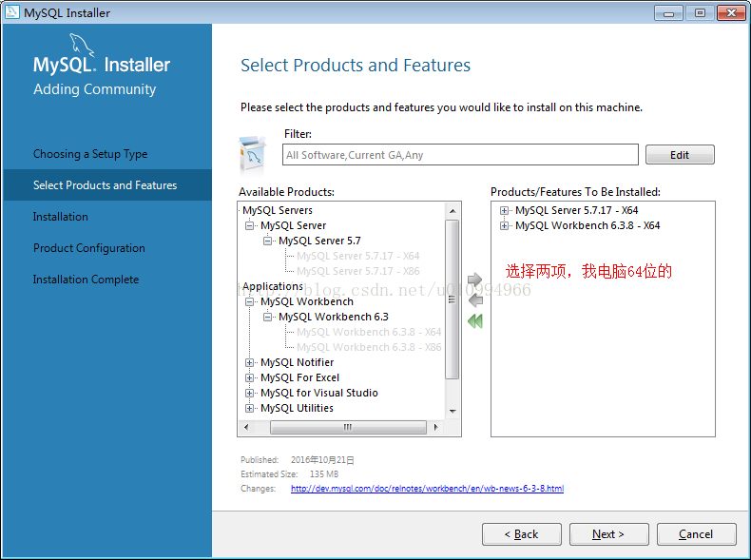Select the grayed MySQL Workbench 6.3.8 - X86 entry
Screen dimensions: 751x560
[369, 347]
